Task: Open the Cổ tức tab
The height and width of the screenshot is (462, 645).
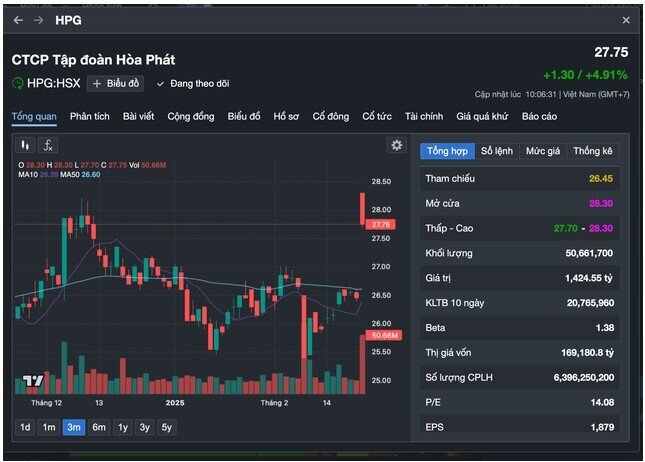Action: [x=377, y=116]
